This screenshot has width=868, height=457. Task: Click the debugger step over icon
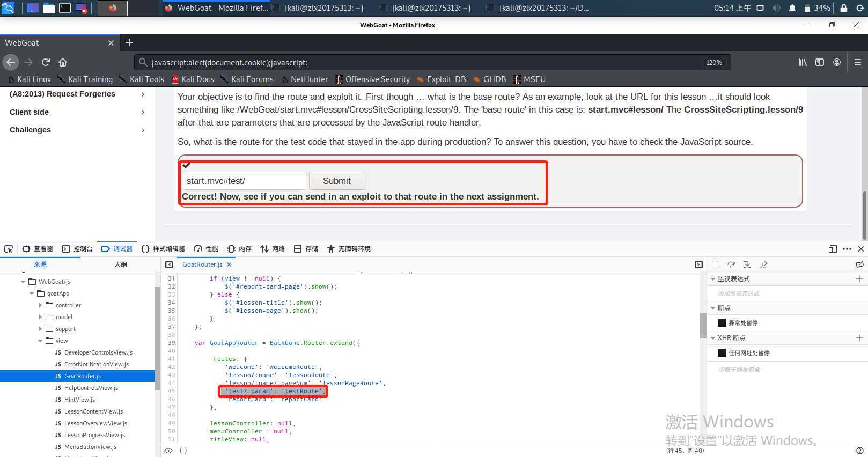[731, 264]
